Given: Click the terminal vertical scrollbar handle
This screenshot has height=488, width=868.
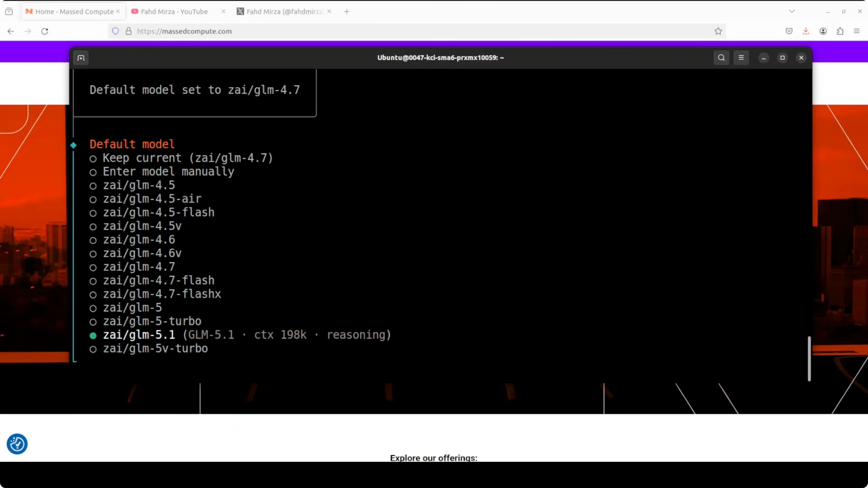Looking at the screenshot, I should pyautogui.click(x=809, y=358).
